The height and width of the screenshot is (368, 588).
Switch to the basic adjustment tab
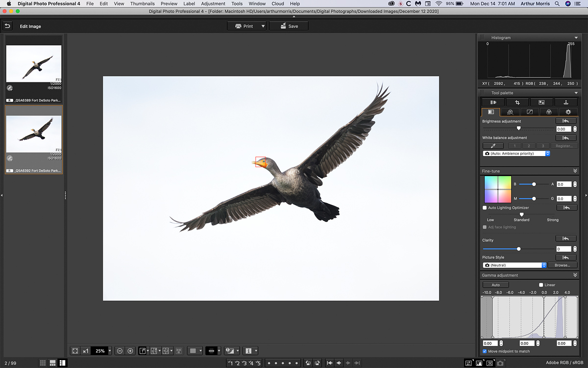[x=491, y=112]
